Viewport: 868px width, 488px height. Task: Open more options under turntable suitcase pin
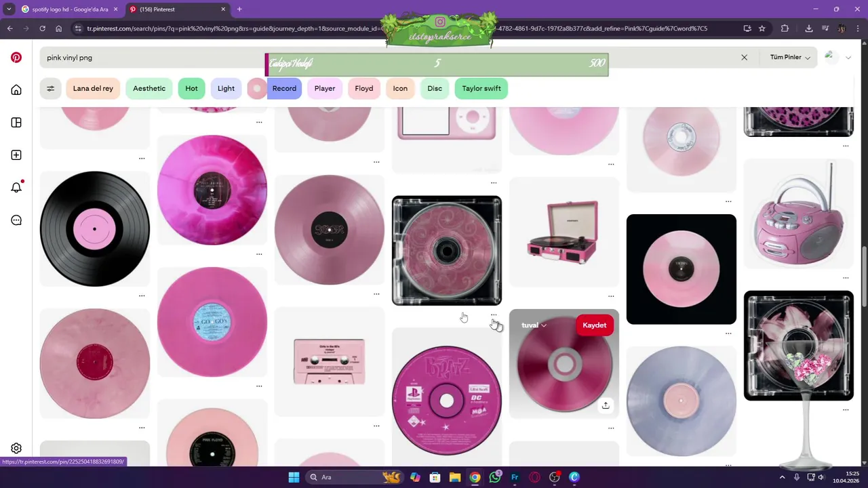[x=611, y=296]
